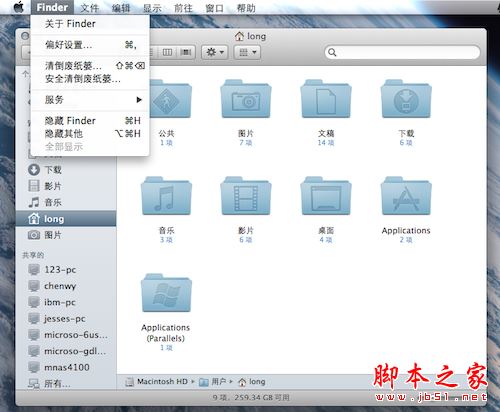Viewport: 500px width, 412px height.
Task: Select 下载 in the sidebar
Action: [66, 170]
